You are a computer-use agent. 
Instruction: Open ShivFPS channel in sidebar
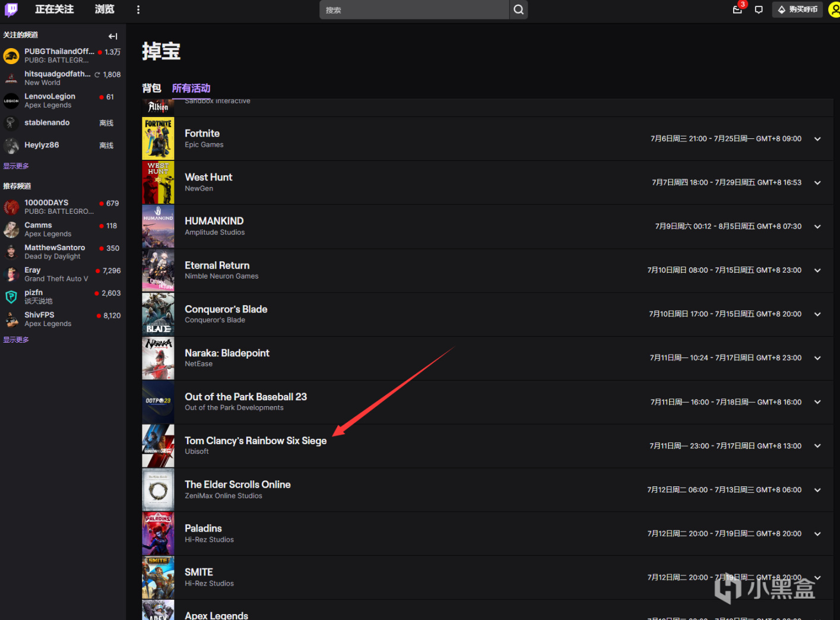63,320
